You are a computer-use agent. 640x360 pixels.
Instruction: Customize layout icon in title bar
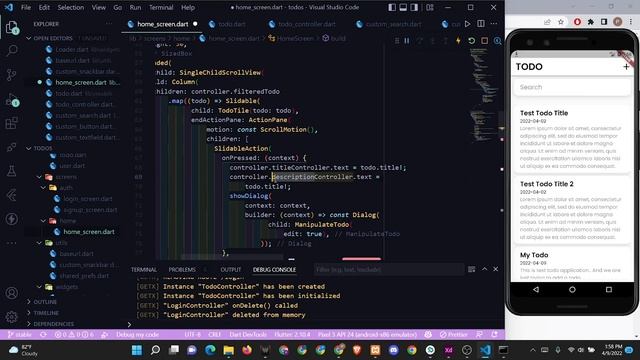pos(430,7)
